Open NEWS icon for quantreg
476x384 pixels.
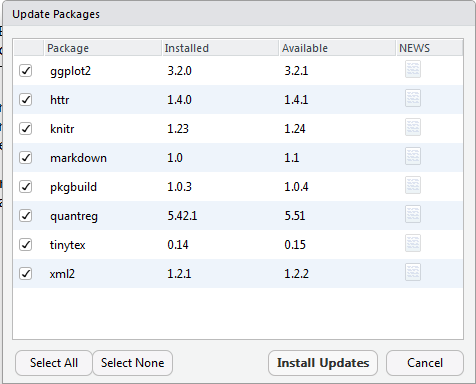(413, 214)
